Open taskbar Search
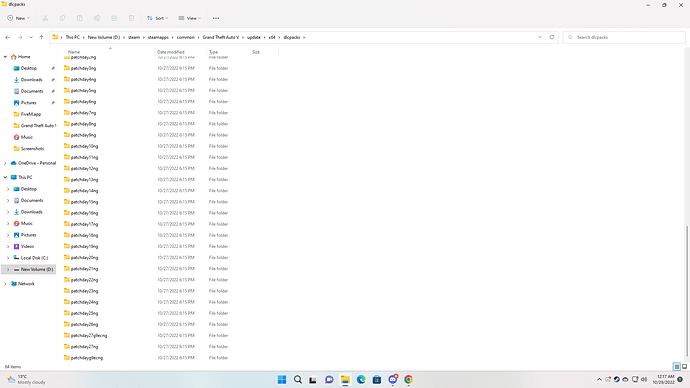Image resolution: width=690 pixels, height=388 pixels. click(x=298, y=380)
